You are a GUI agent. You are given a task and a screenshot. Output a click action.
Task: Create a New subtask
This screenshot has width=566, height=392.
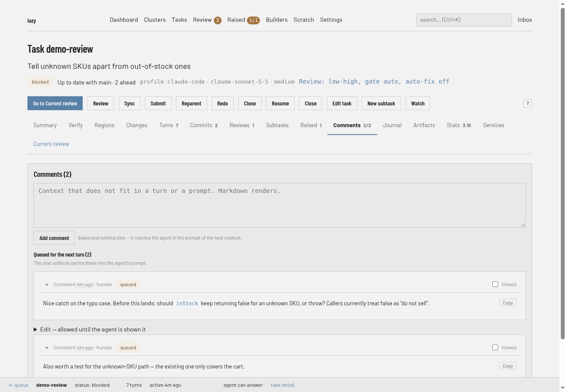pos(381,103)
